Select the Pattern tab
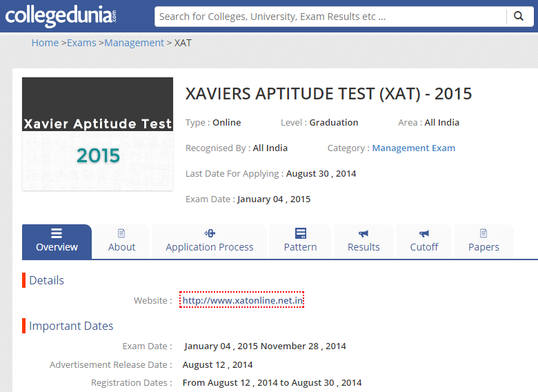The height and width of the screenshot is (392, 538). (x=301, y=242)
